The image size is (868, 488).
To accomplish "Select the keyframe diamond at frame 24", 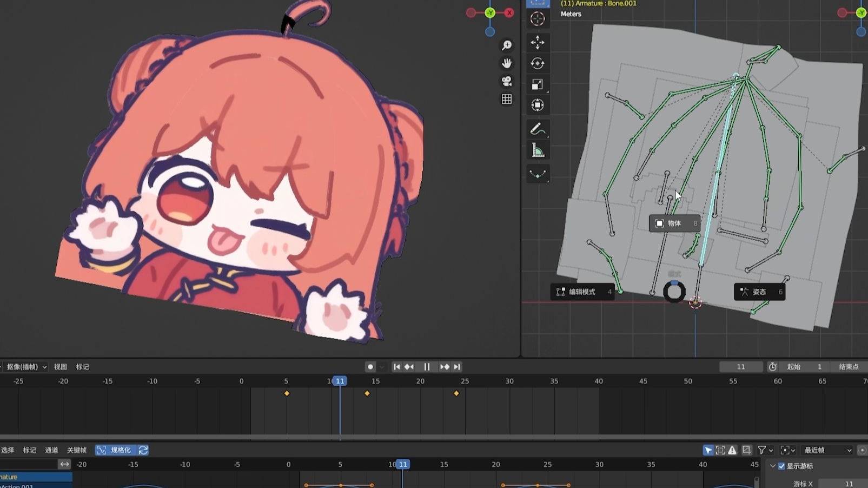I will pos(456,393).
